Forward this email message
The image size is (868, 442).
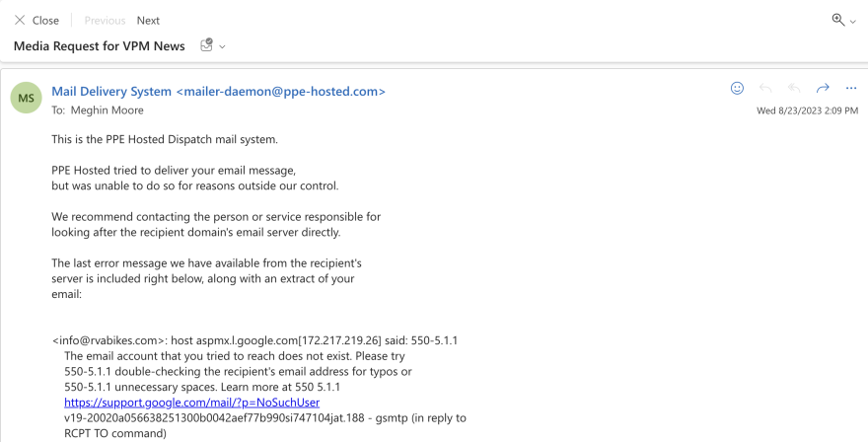[823, 88]
